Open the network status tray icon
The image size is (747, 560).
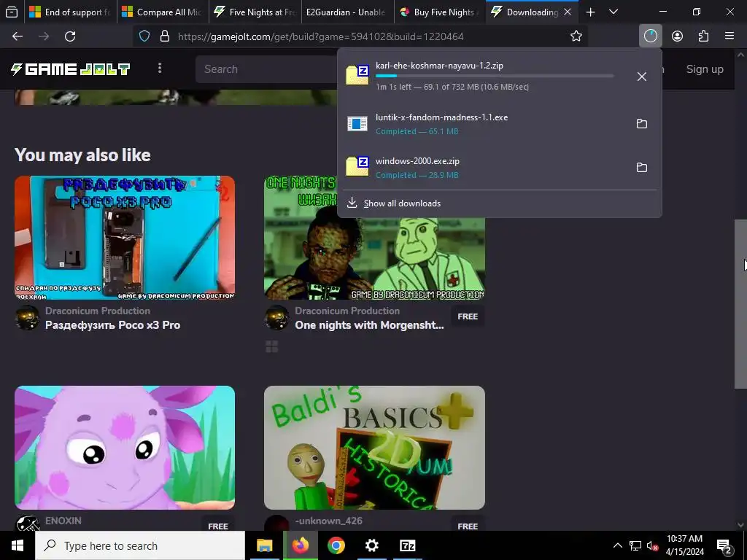(635, 545)
